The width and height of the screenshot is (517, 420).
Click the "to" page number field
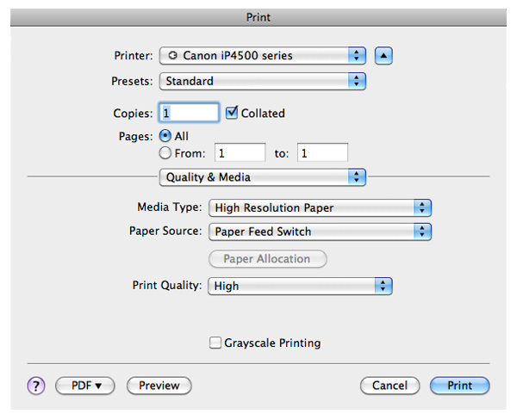click(322, 152)
